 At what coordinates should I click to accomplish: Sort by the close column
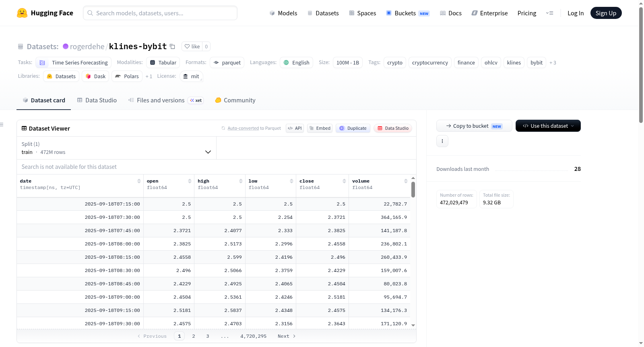[x=344, y=181]
